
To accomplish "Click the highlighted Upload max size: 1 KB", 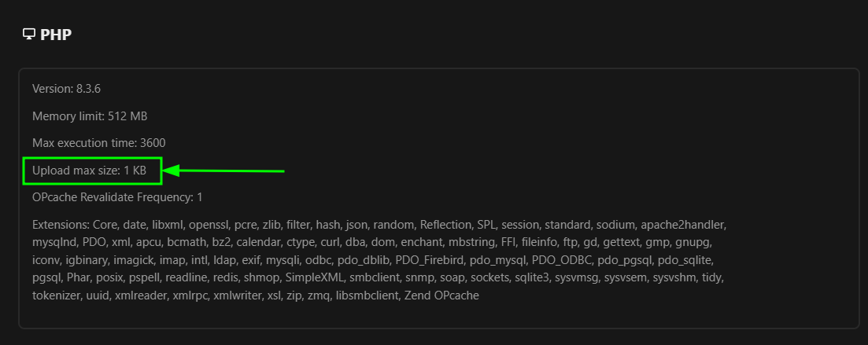I will (x=89, y=170).
